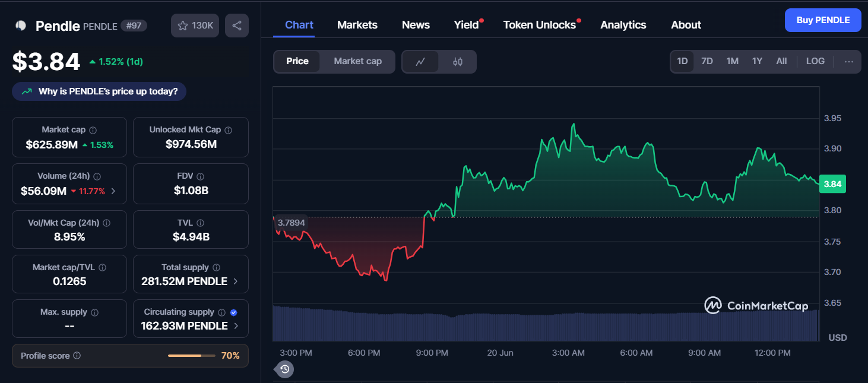
Task: Click the Profile score progress bar
Action: (x=193, y=356)
